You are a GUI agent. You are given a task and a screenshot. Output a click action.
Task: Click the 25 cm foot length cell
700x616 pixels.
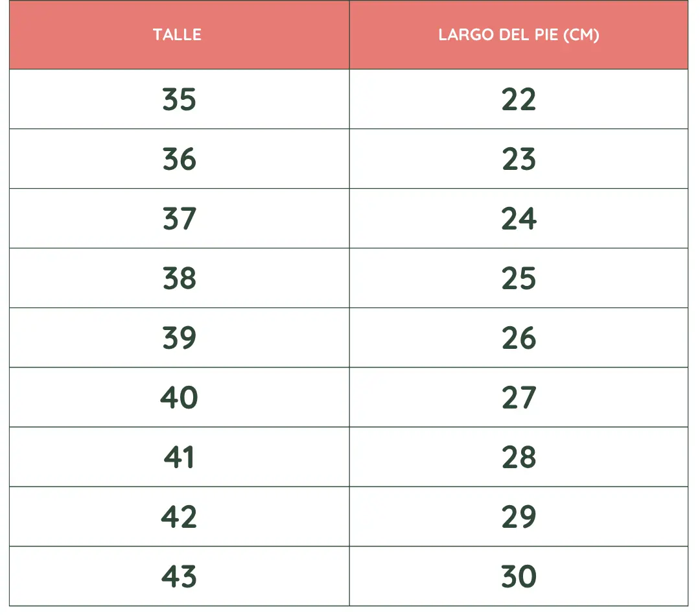(x=519, y=278)
